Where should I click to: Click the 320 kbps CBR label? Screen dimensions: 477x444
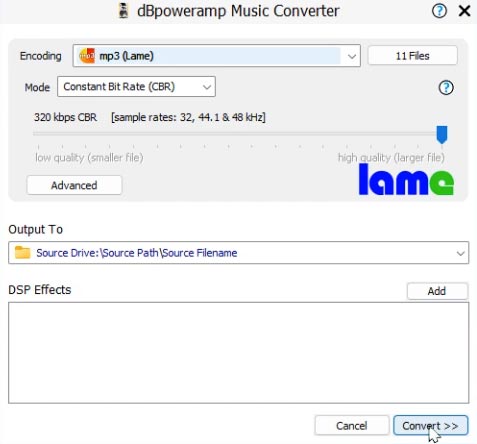point(66,117)
